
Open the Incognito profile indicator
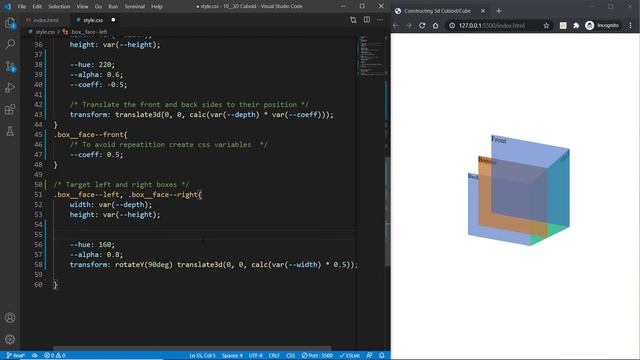click(x=603, y=25)
